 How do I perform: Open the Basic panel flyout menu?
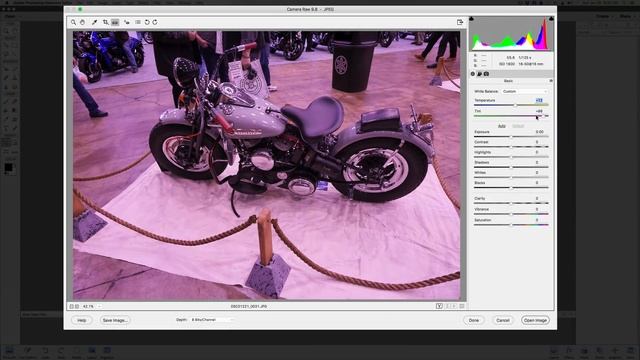[x=551, y=81]
